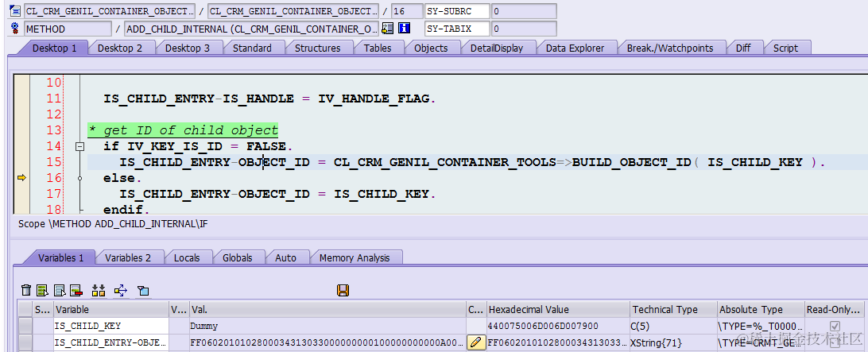Click line number 15 in code margin

pyautogui.click(x=54, y=162)
